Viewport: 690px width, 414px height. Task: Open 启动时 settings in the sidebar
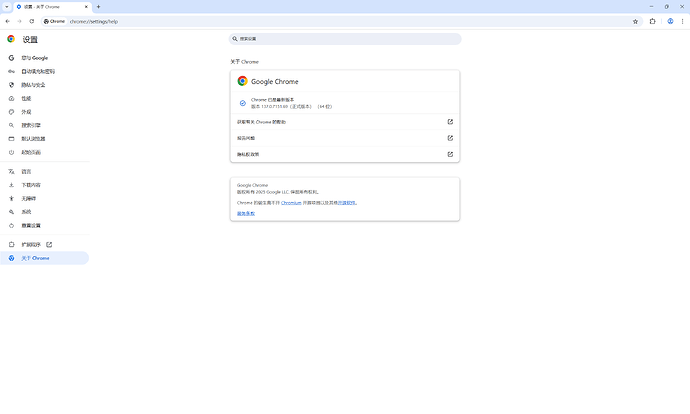pos(44,152)
